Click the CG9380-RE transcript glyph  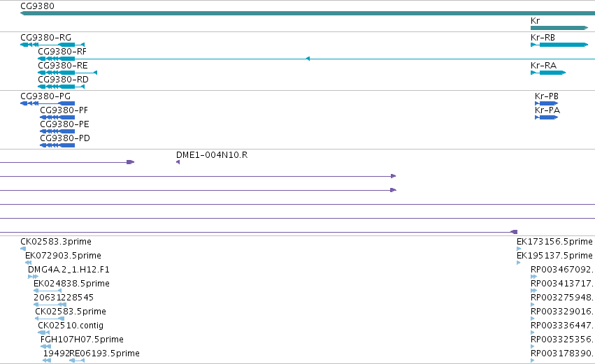[68, 73]
